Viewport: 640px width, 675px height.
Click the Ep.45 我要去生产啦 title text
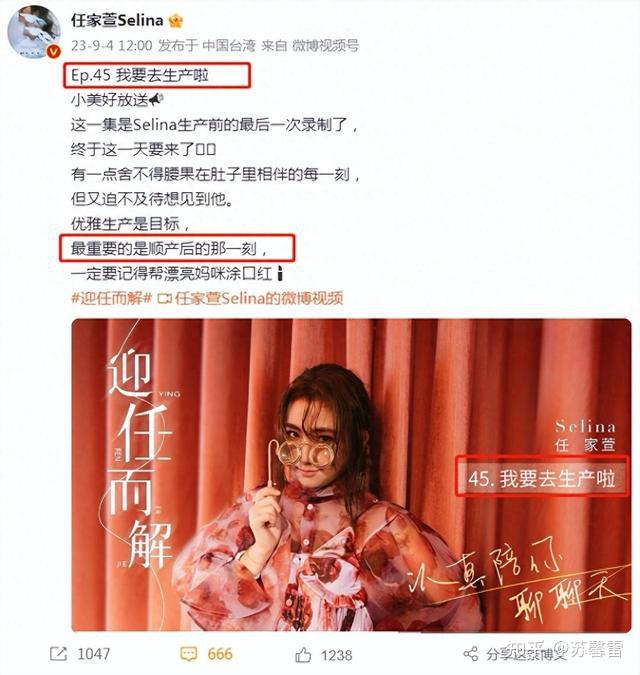click(x=140, y=75)
